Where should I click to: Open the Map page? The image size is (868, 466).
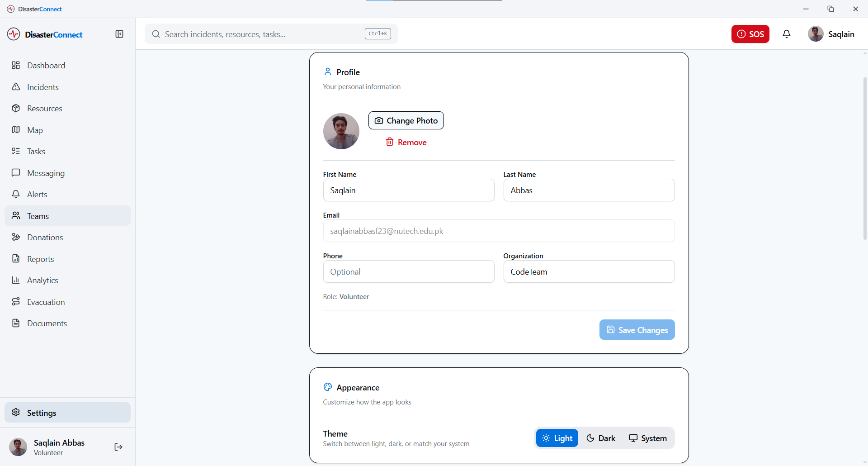point(35,130)
